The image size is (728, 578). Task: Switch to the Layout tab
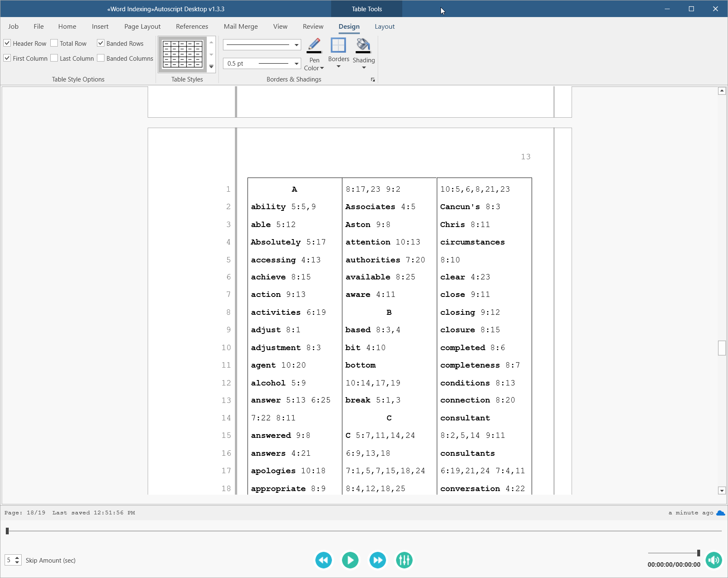[384, 27]
